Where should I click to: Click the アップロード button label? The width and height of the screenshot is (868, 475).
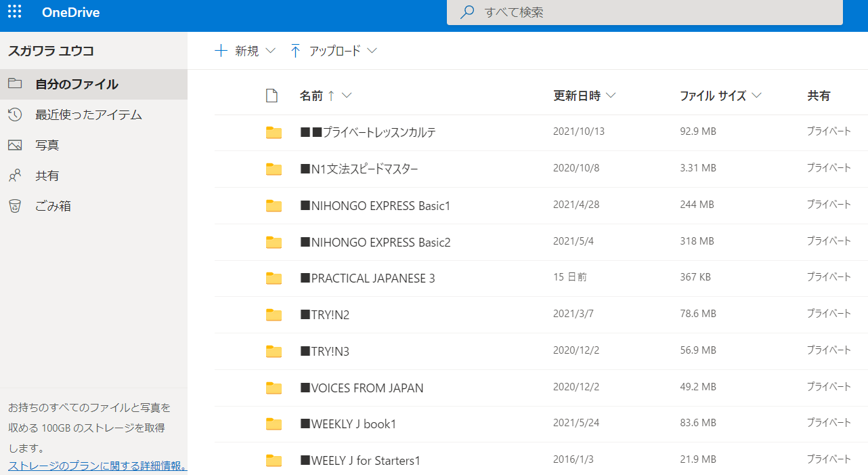click(x=335, y=51)
